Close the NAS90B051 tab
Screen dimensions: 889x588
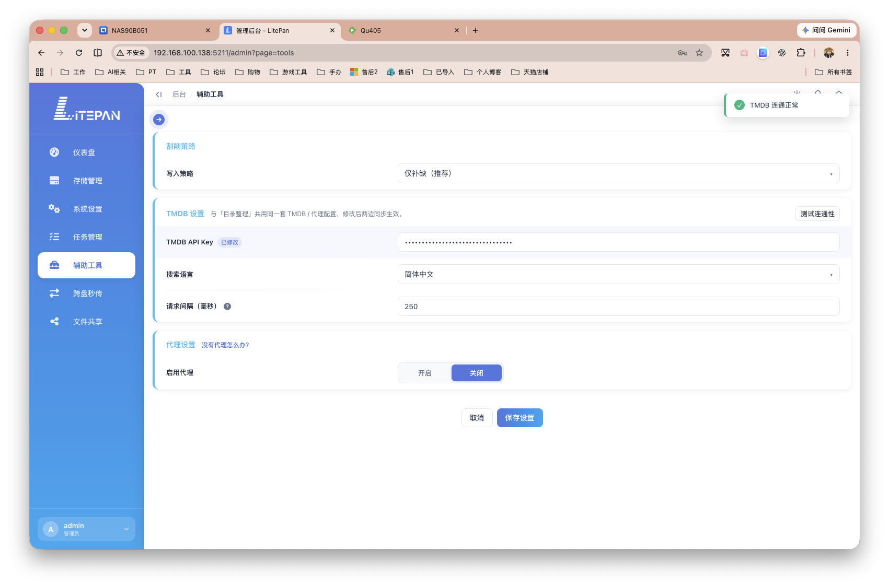click(208, 30)
